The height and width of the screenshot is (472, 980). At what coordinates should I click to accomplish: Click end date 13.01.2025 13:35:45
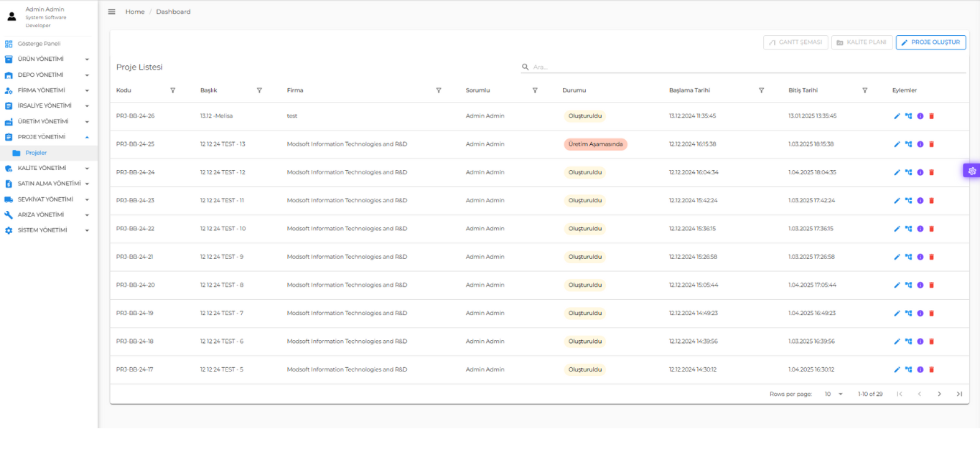[x=812, y=116]
